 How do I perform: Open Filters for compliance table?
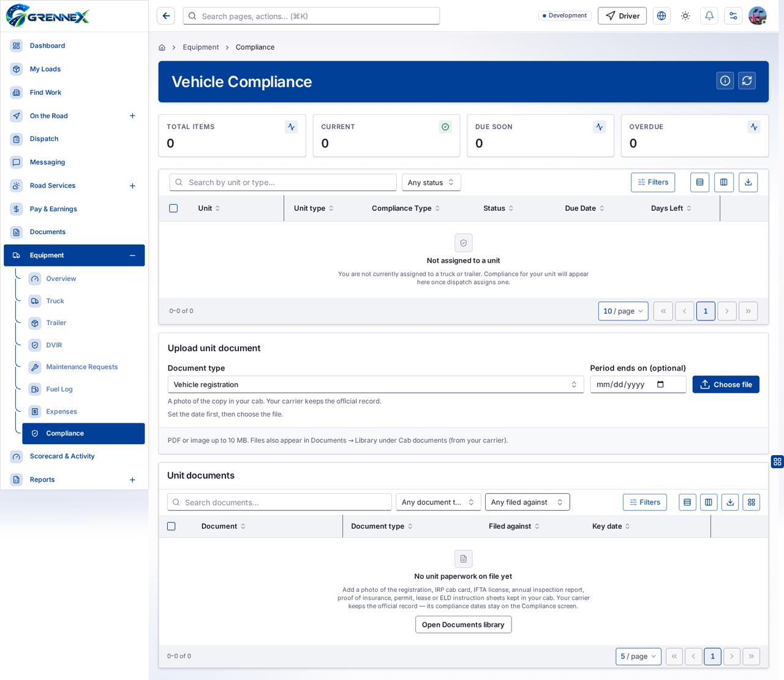(x=653, y=182)
